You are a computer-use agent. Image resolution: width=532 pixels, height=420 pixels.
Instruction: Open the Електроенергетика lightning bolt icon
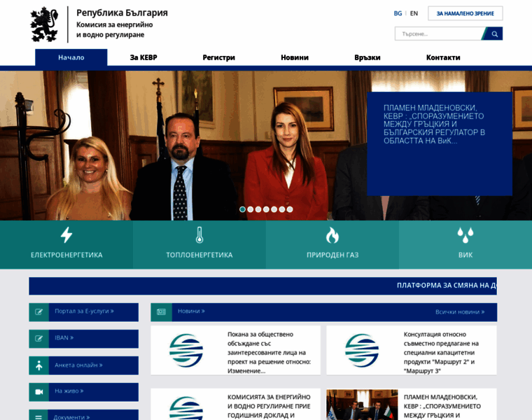pos(66,234)
